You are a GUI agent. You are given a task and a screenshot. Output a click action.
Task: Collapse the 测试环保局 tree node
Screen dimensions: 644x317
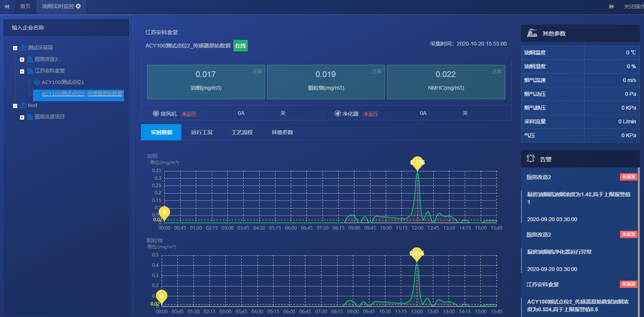[15, 48]
